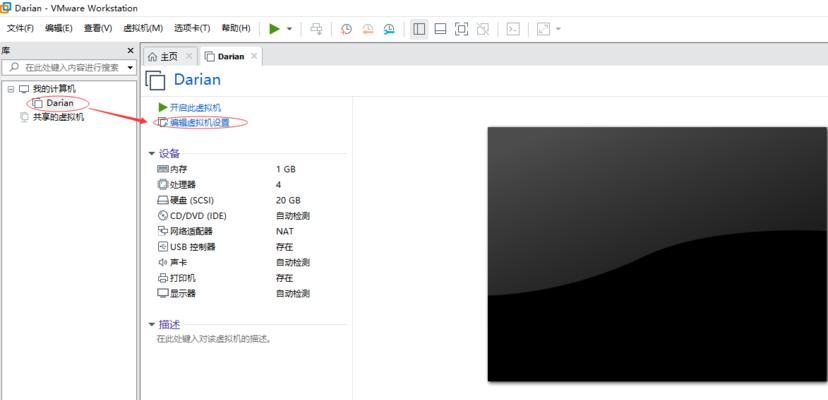
Task: Click the 打印机 printer device icon
Action: click(x=163, y=278)
